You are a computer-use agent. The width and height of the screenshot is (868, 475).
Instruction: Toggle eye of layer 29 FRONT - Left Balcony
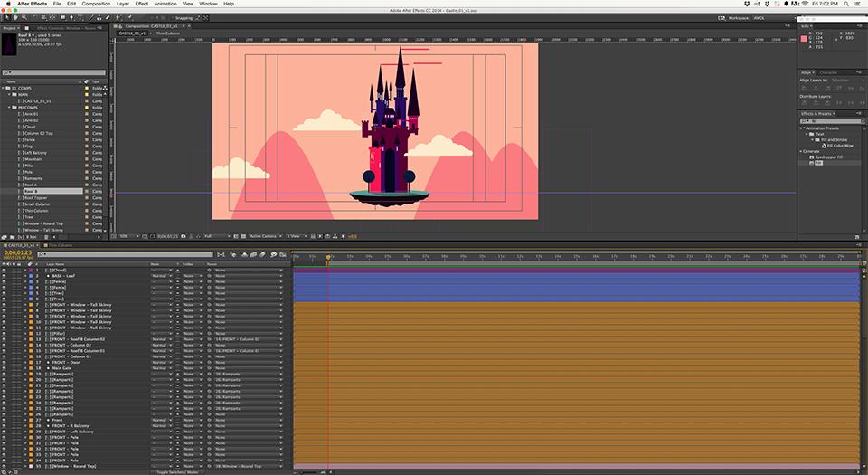click(x=4, y=432)
